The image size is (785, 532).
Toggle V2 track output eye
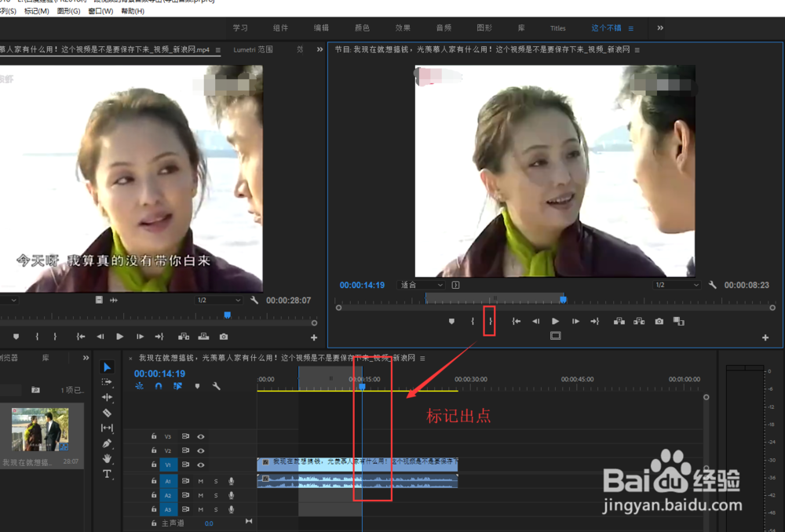pos(201,451)
